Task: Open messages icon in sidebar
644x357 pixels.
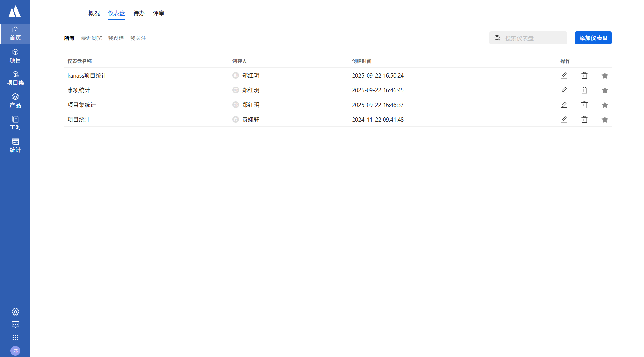Action: click(15, 325)
